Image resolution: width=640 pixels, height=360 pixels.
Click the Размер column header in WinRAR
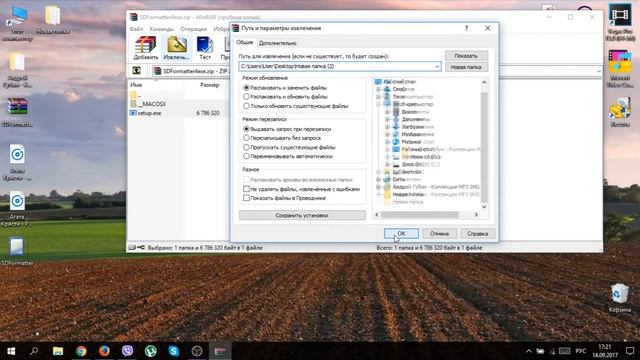click(x=209, y=85)
